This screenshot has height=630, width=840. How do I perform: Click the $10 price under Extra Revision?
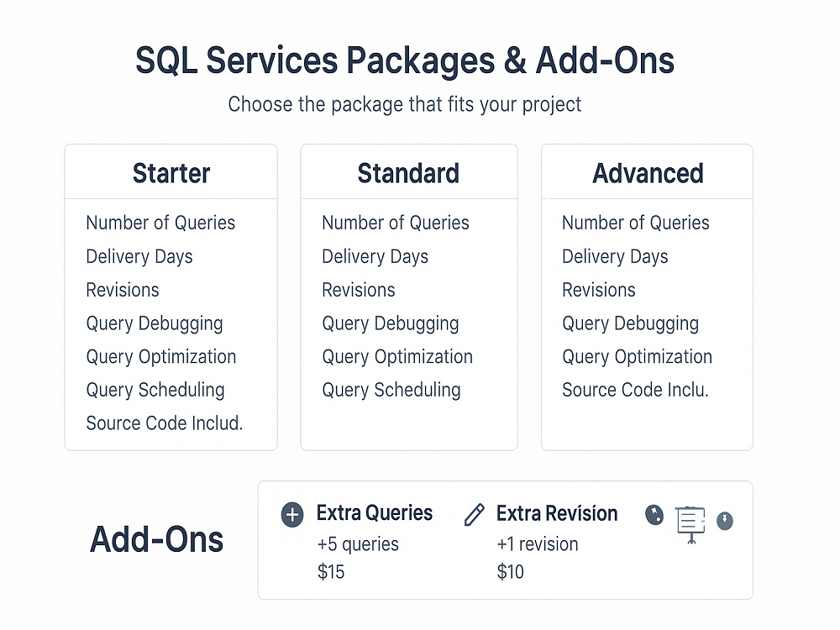[511, 572]
